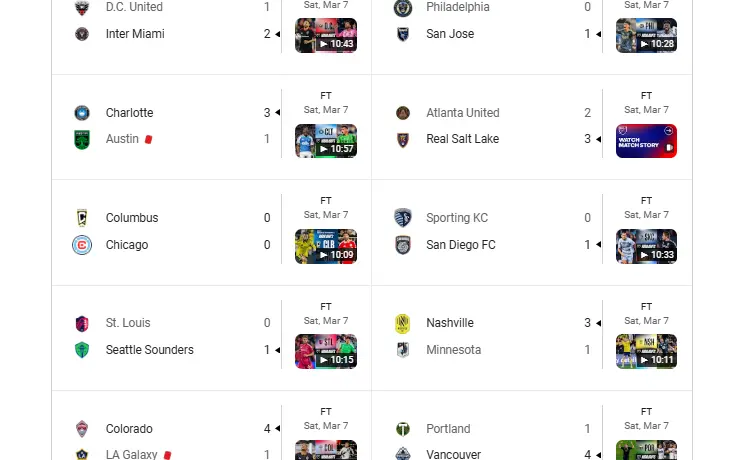Click the Chicago Fire crest icon
Viewport: 747px width, 460px height.
point(82,245)
